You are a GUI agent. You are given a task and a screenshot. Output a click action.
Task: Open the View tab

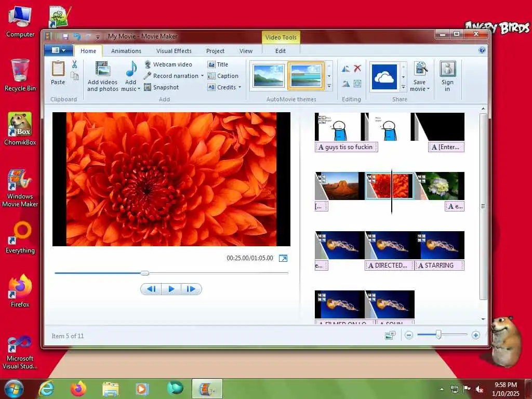246,51
